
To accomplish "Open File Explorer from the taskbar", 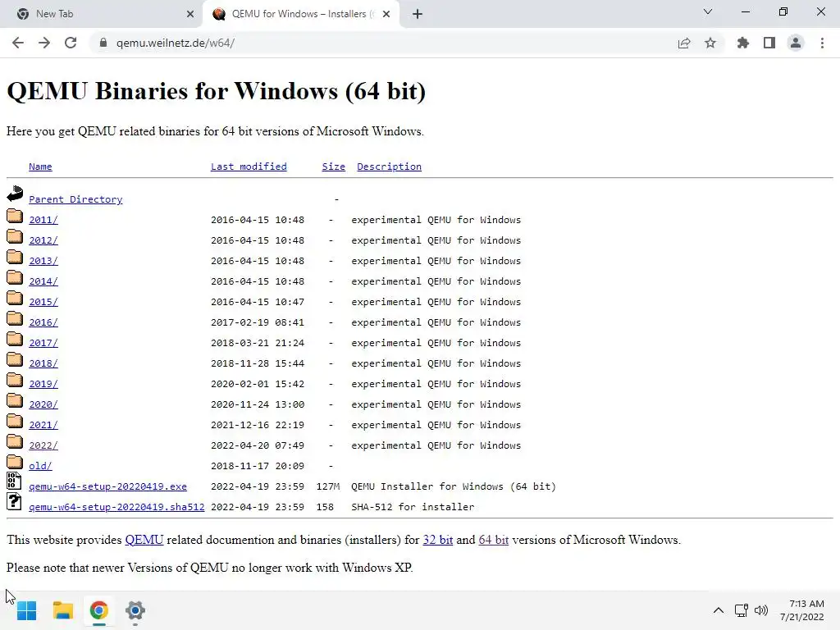I will coord(62,610).
